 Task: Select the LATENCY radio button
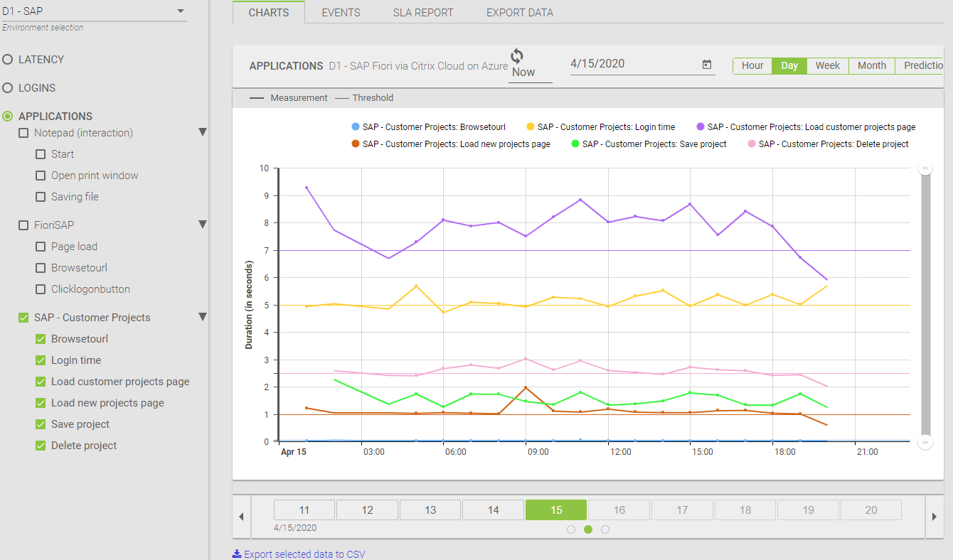coord(8,60)
